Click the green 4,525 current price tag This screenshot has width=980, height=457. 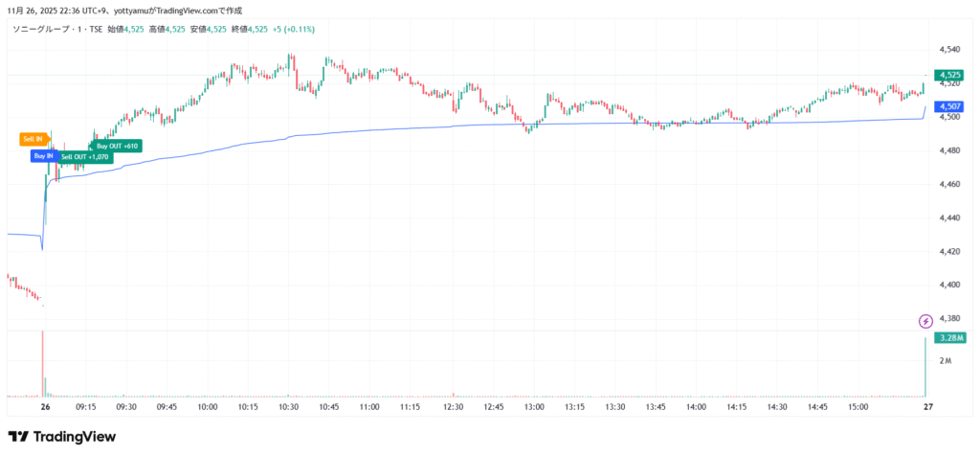[x=949, y=75]
